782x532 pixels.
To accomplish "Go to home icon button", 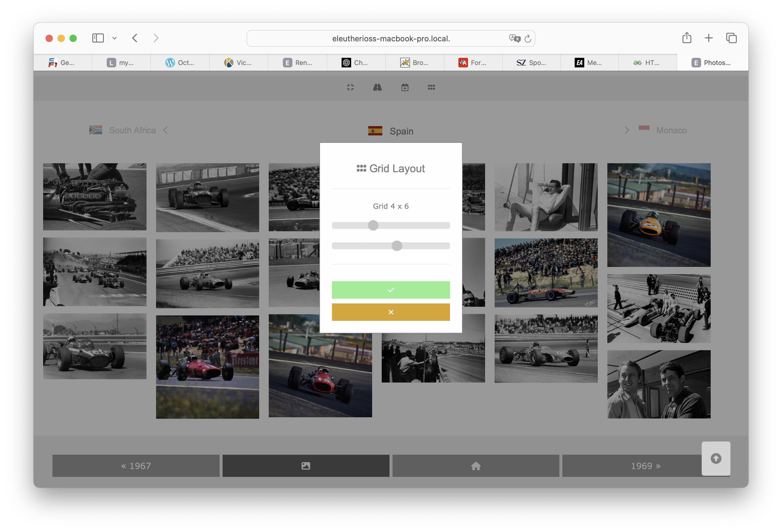I will 476,466.
